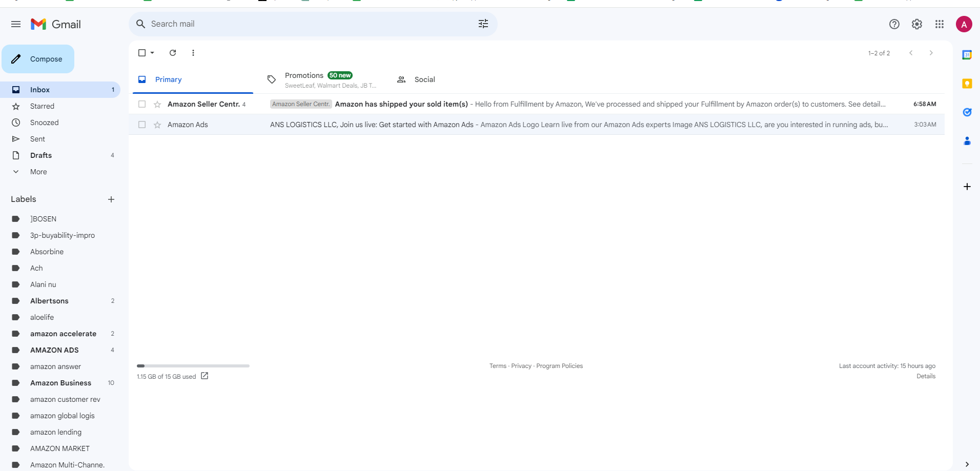
Task: Open Google apps grid
Action: pyautogui.click(x=940, y=24)
